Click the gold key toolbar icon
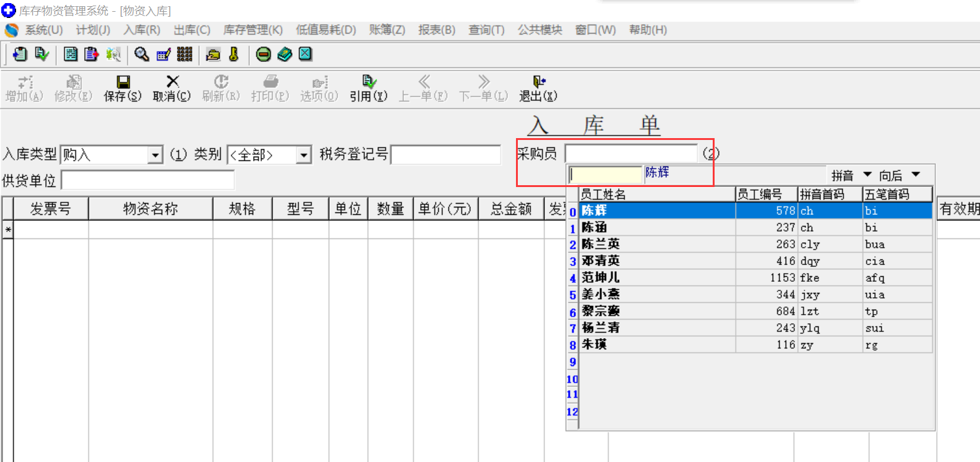Viewport: 980px width, 462px height. pyautogui.click(x=234, y=54)
